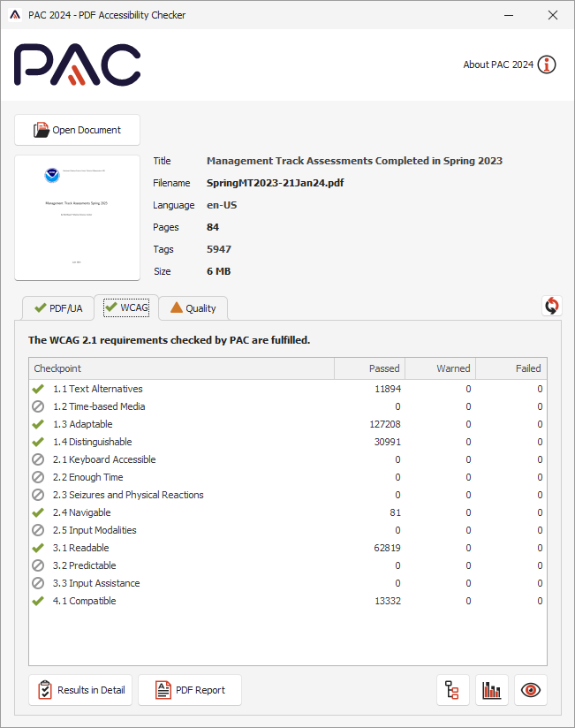Screen dimensions: 575x728
Task: Open the logical structure tree view icon
Action: [453, 690]
